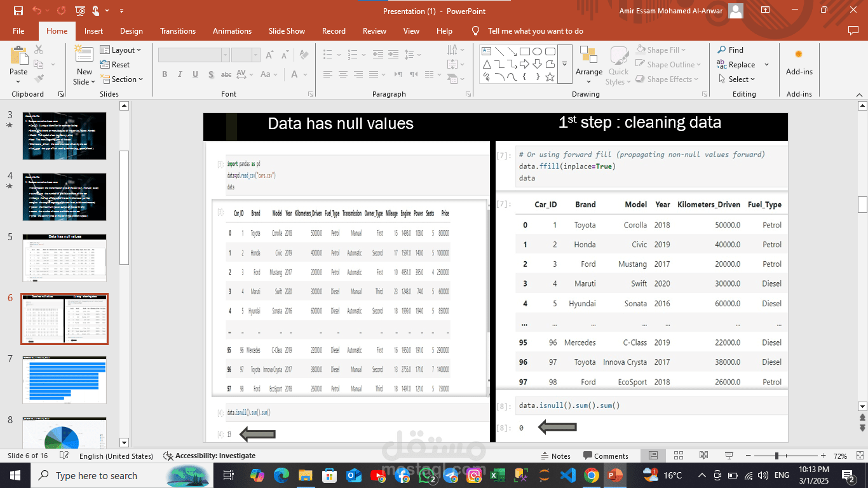Click the Zoom Out minus button
The width and height of the screenshot is (868, 488).
(749, 456)
